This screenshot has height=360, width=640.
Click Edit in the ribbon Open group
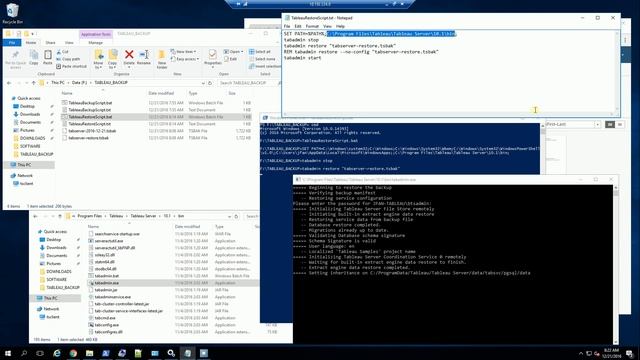point(231,59)
